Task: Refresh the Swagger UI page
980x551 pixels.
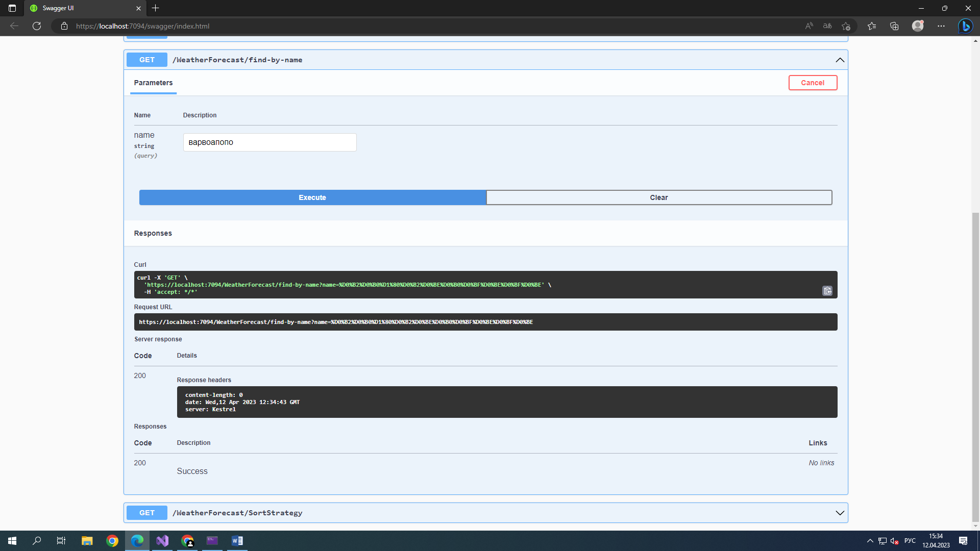Action: point(37,26)
